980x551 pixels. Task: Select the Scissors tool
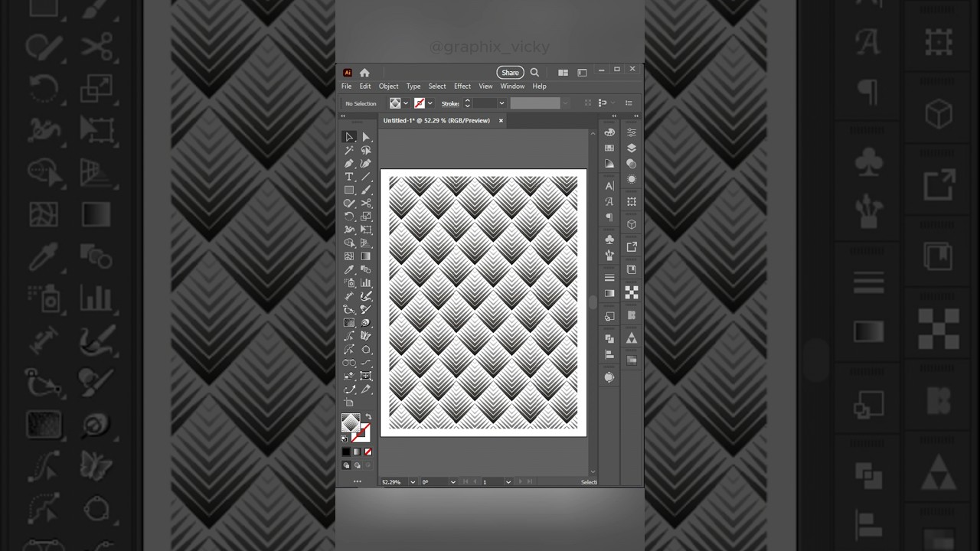[x=366, y=203]
